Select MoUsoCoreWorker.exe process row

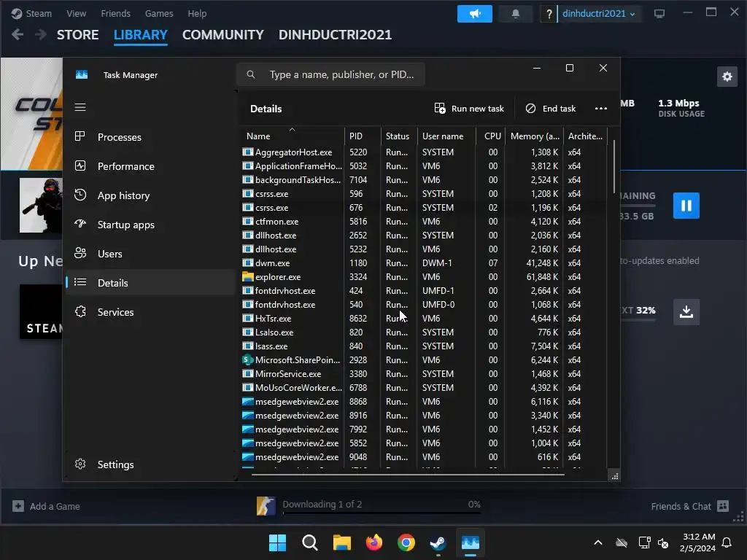[424, 388]
